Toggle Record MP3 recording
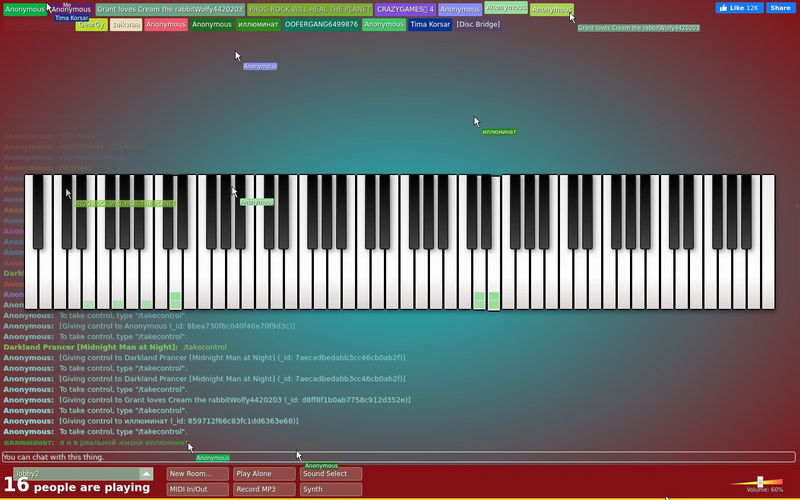The image size is (800, 500). point(264,489)
